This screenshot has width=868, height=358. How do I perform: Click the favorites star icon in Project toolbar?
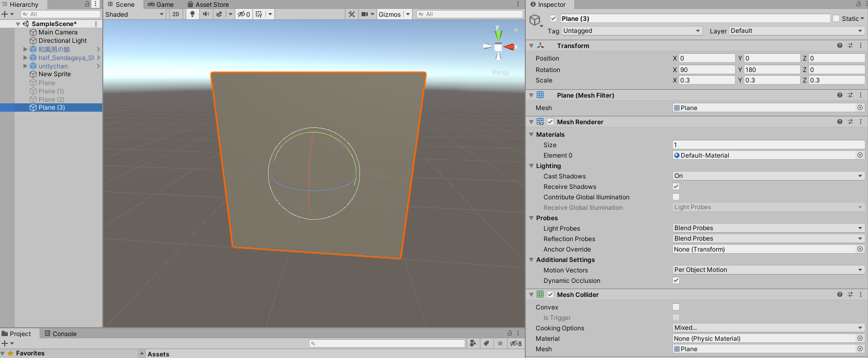coord(500,343)
